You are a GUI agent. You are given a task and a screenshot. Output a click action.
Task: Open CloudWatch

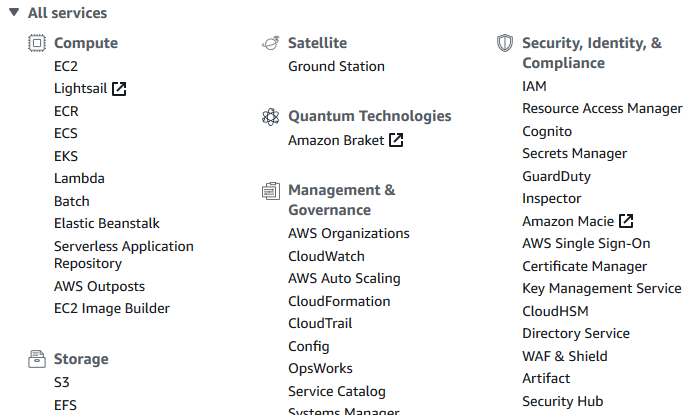pos(326,256)
